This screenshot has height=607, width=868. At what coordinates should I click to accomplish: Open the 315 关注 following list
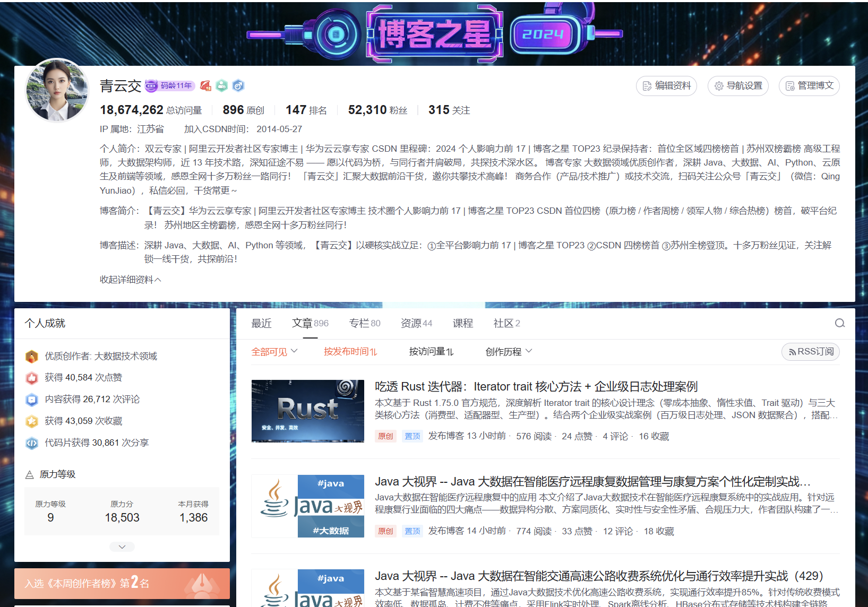tap(449, 110)
